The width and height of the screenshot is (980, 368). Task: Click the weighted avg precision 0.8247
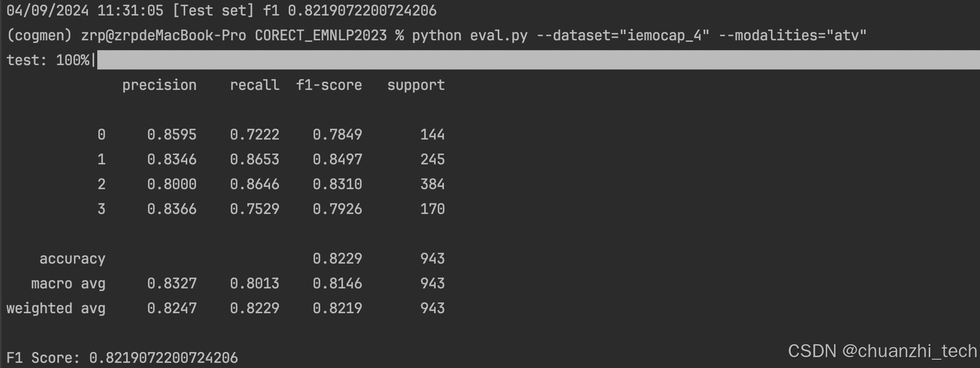171,308
